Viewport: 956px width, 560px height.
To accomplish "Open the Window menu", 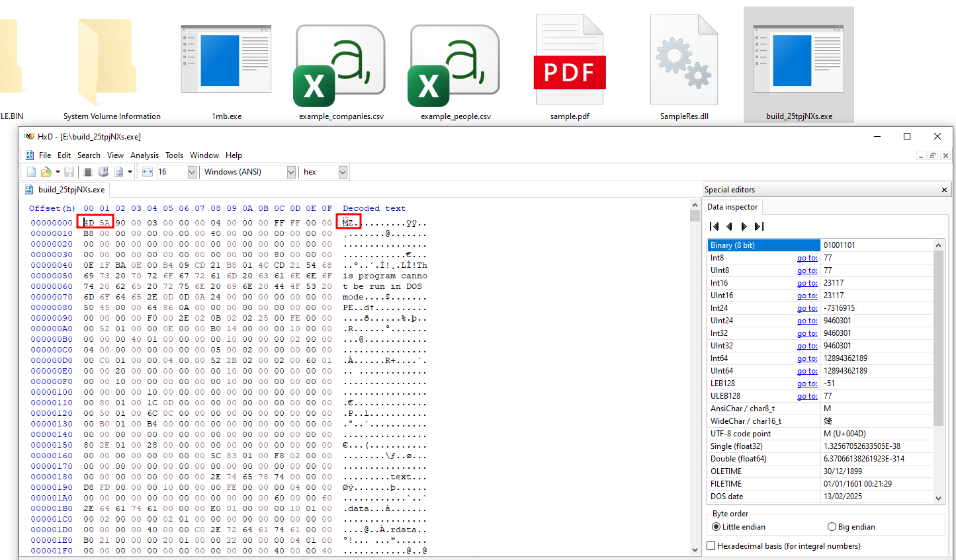I will 204,155.
